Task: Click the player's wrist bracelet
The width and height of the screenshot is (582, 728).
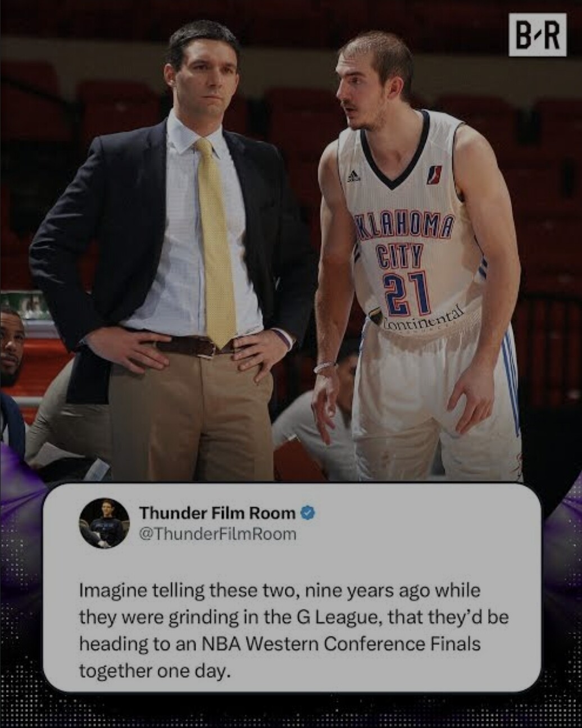Action: (324, 367)
